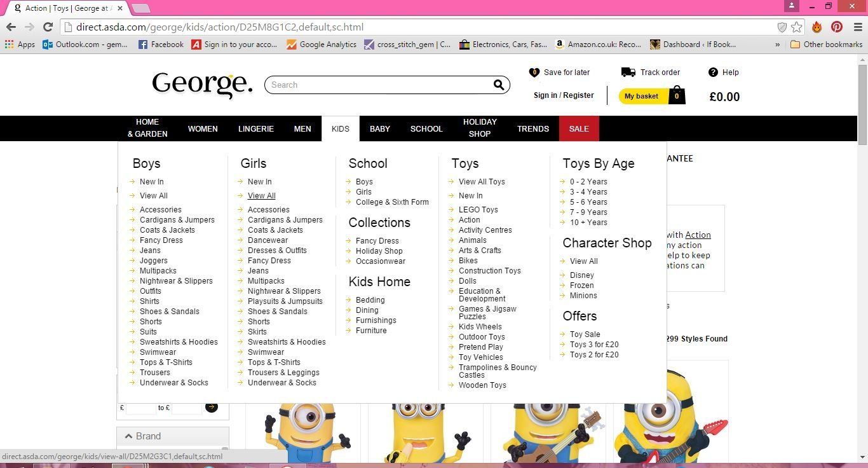
Task: Open the red SALE menu
Action: coord(579,128)
